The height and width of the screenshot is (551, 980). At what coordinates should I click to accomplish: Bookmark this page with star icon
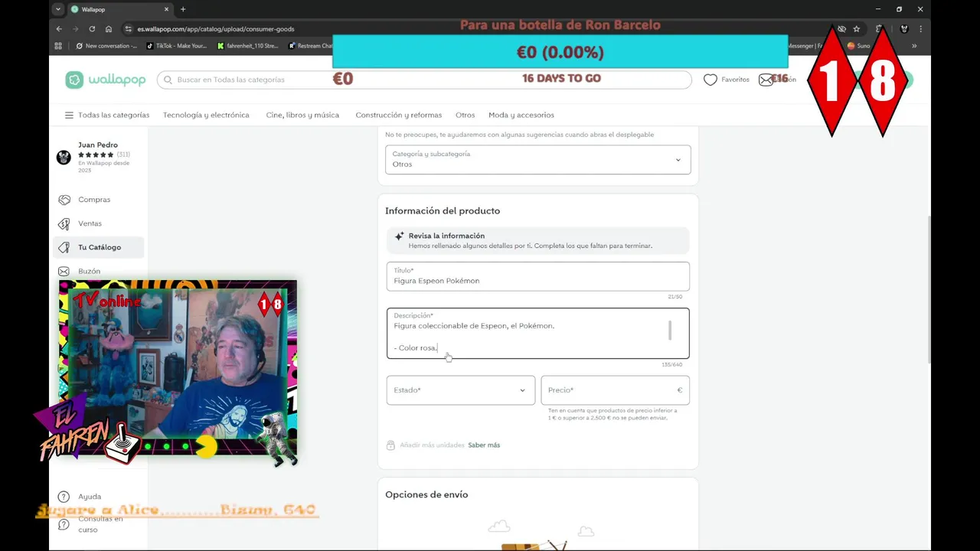click(x=857, y=29)
